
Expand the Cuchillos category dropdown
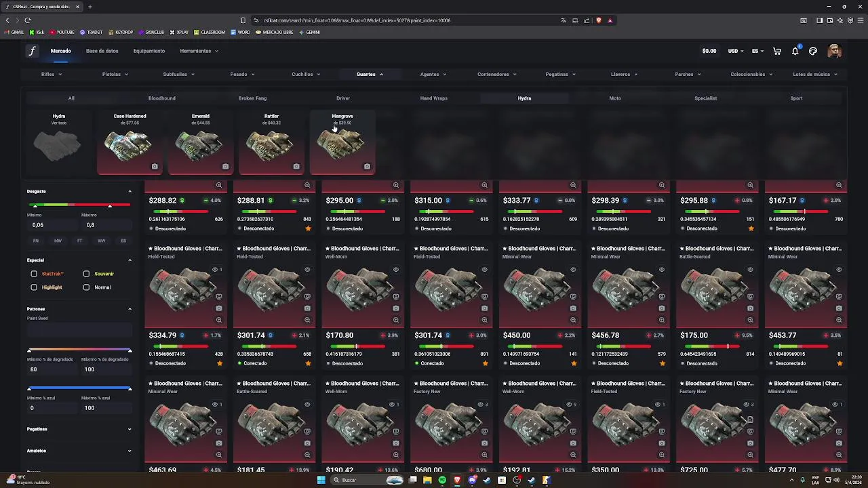click(x=306, y=75)
